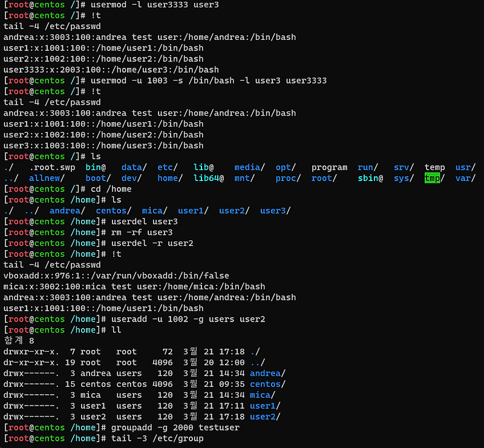Click the 'temp' file entry
This screenshot has height=448, width=484.
pos(434,167)
